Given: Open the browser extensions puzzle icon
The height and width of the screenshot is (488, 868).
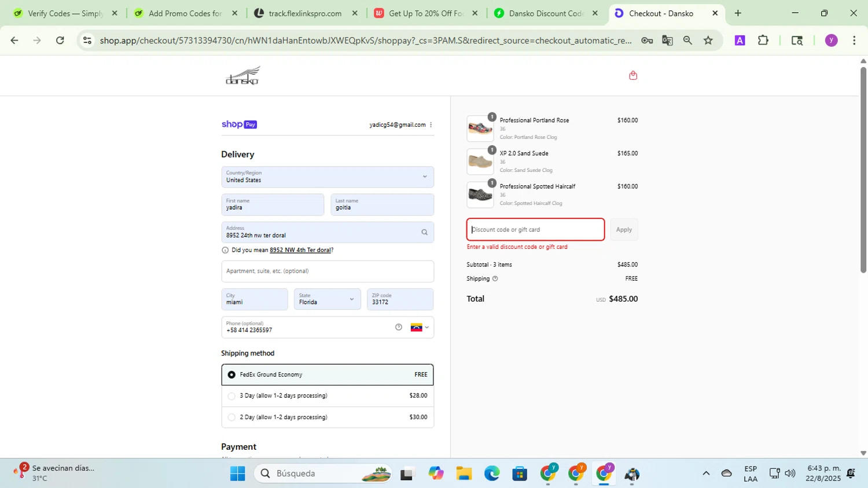Looking at the screenshot, I should 763,41.
